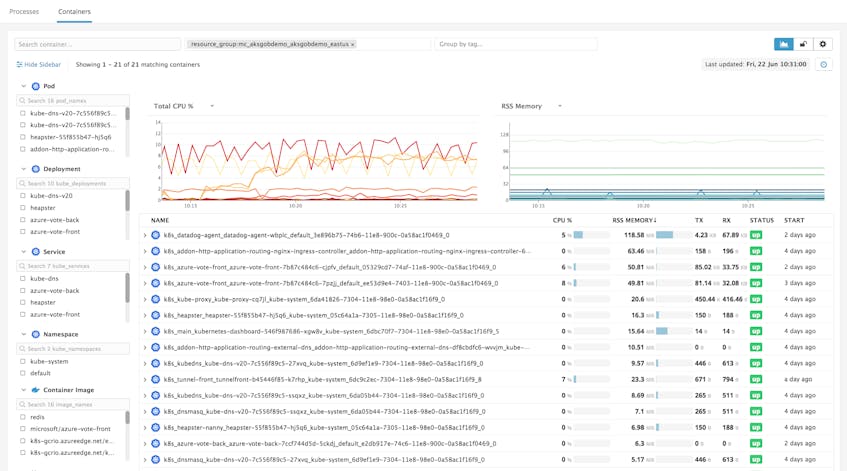This screenshot has height=471, width=847.
Task: Collapse the Pod facet section
Action: (23, 86)
